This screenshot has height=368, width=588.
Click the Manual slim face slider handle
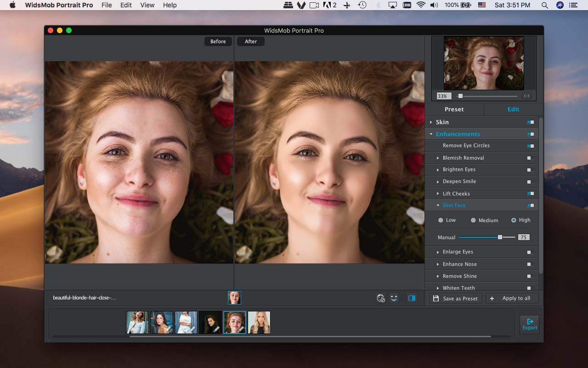tap(500, 237)
